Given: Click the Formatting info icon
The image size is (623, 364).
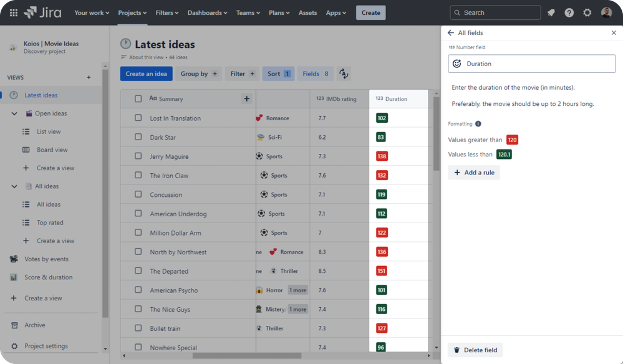Looking at the screenshot, I should [x=478, y=123].
